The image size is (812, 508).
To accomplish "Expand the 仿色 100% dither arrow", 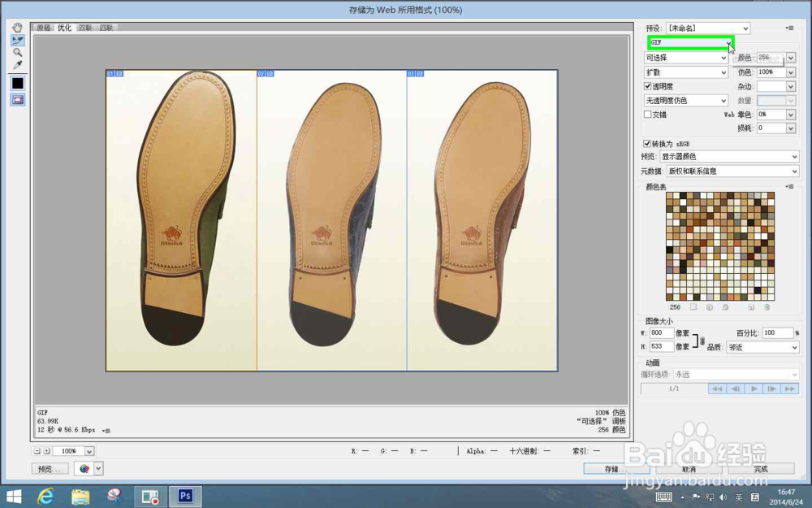I will pos(791,72).
